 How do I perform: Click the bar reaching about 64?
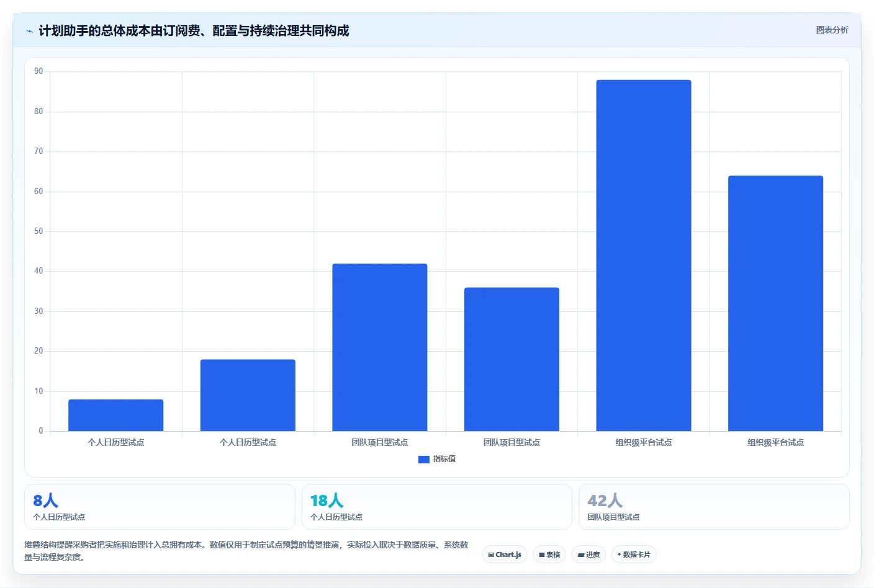point(775,303)
